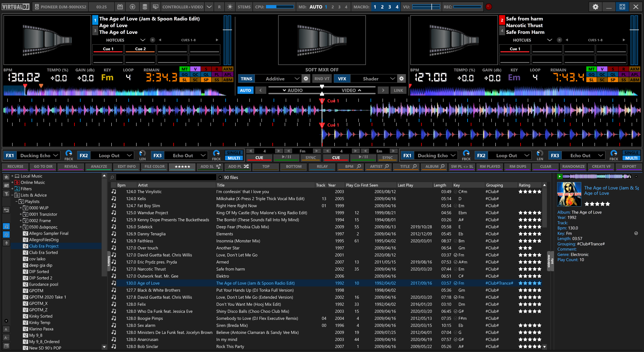Click add filter folder icon in sidebar
The image size is (644, 352).
6,194
